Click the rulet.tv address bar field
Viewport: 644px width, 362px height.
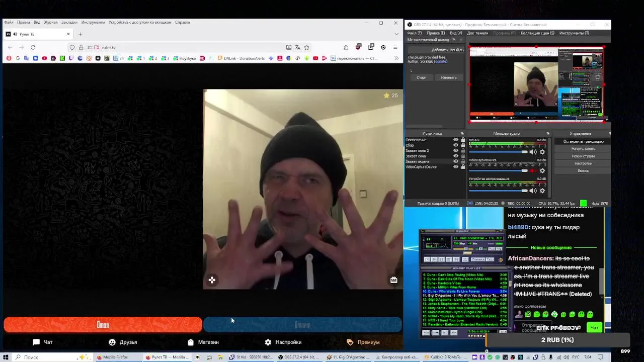pos(191,47)
